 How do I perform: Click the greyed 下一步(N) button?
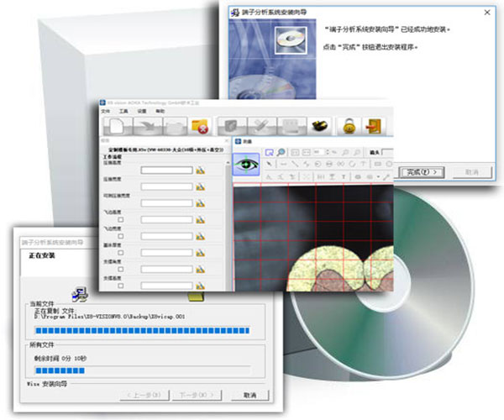197,395
